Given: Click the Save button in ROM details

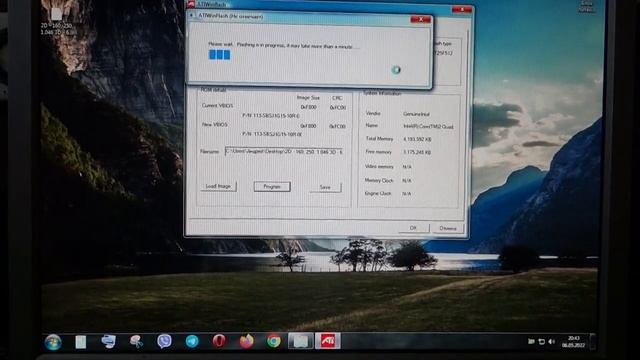Looking at the screenshot, I should tap(325, 187).
